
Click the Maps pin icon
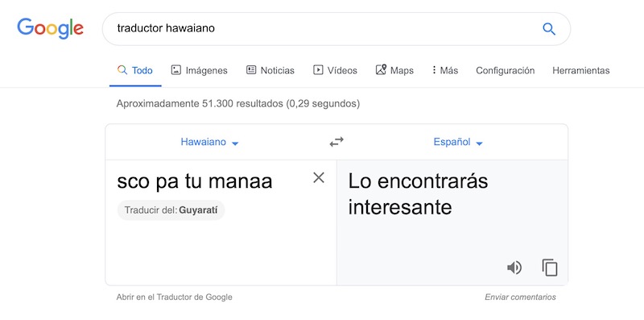(381, 69)
